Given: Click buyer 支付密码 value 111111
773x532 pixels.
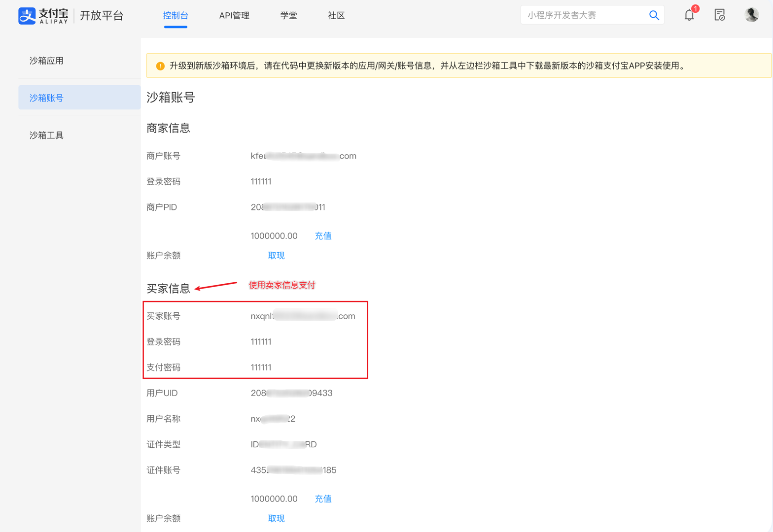Looking at the screenshot, I should [261, 367].
